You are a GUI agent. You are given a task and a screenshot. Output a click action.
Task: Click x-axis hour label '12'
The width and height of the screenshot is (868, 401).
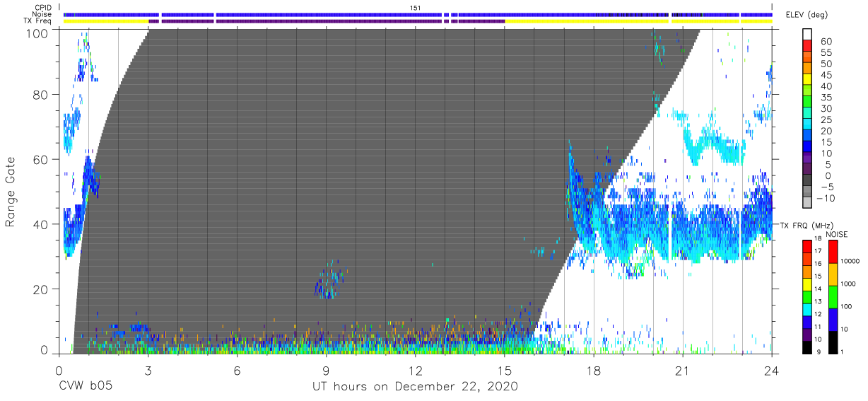pos(415,371)
